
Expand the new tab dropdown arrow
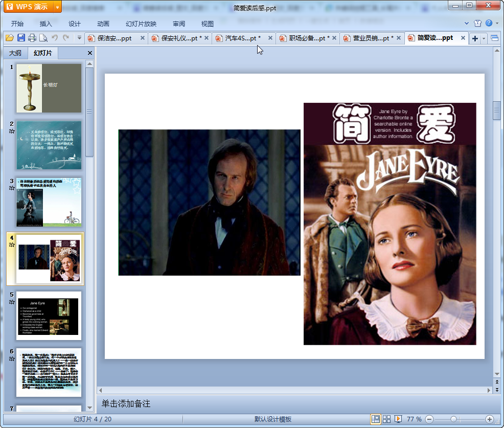(x=484, y=38)
